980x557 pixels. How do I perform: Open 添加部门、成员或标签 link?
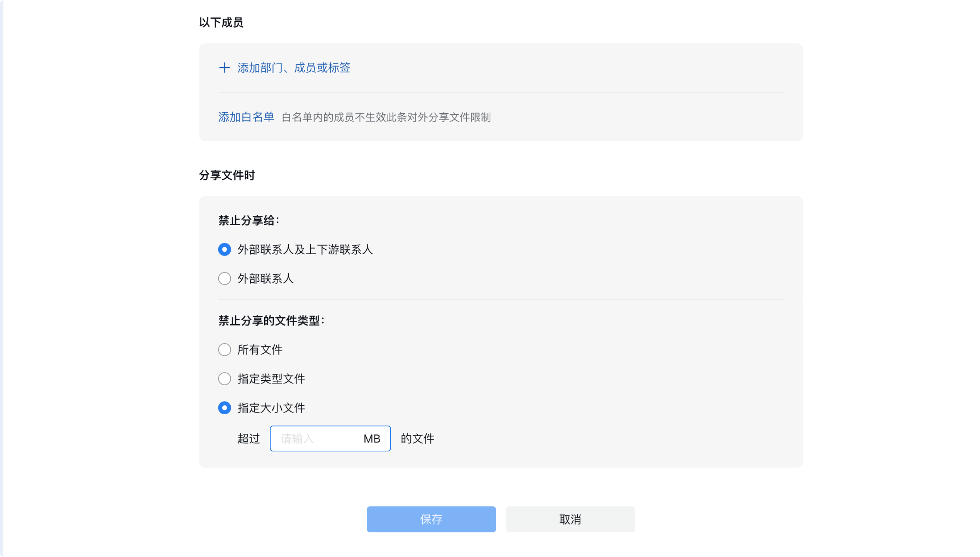coord(294,68)
